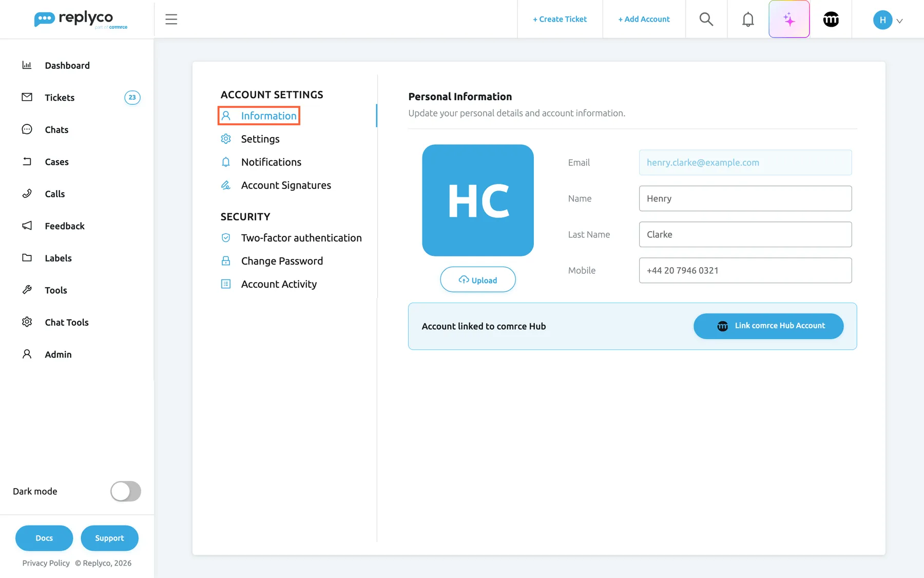Click the comrce hub logo icon in header
The width and height of the screenshot is (924, 578).
831,20
